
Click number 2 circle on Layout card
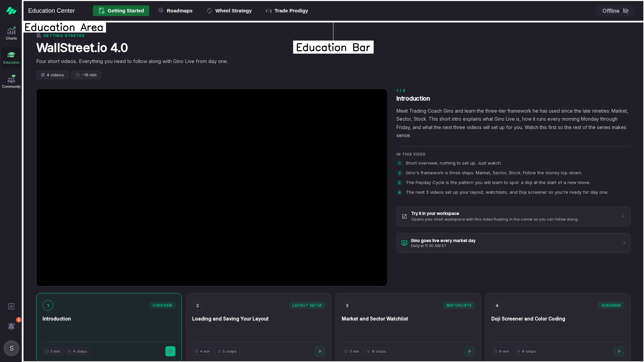198,305
